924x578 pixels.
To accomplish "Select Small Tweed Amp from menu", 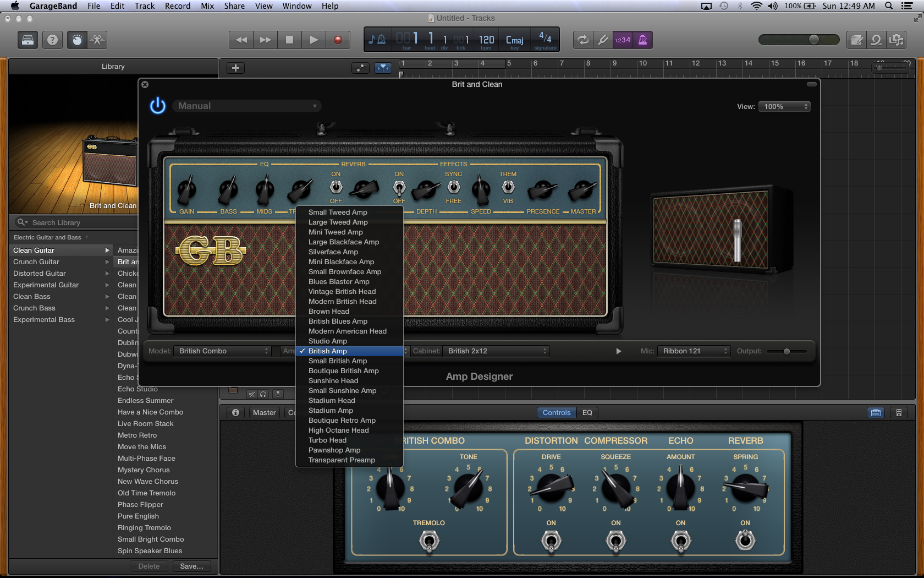I will [x=349, y=212].
